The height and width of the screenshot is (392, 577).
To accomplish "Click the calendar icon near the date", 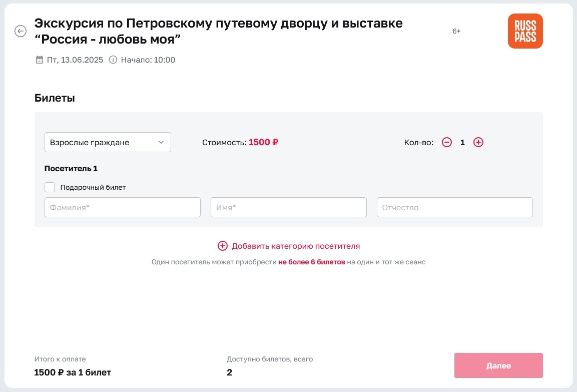I will pyautogui.click(x=39, y=60).
